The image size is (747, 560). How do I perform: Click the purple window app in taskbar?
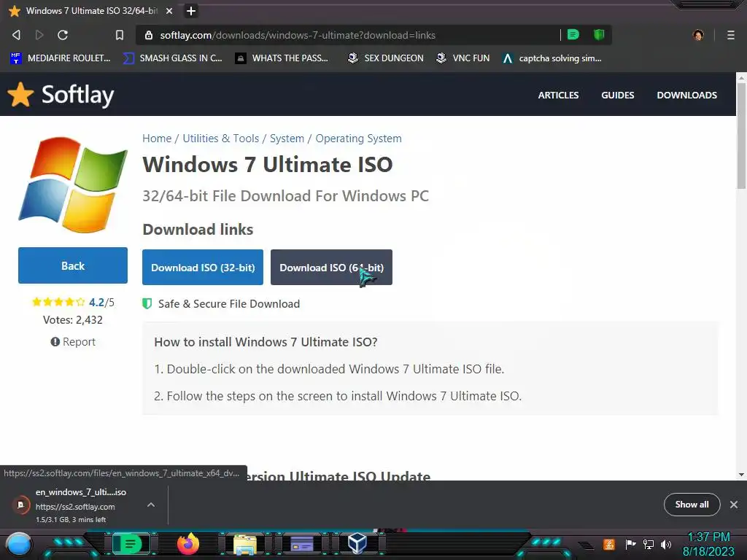click(301, 544)
